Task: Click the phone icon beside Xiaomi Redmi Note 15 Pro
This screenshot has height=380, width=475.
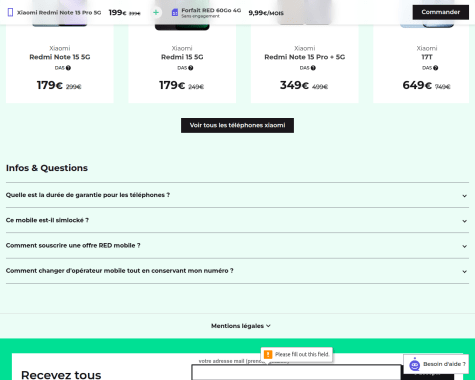Action: [x=10, y=13]
